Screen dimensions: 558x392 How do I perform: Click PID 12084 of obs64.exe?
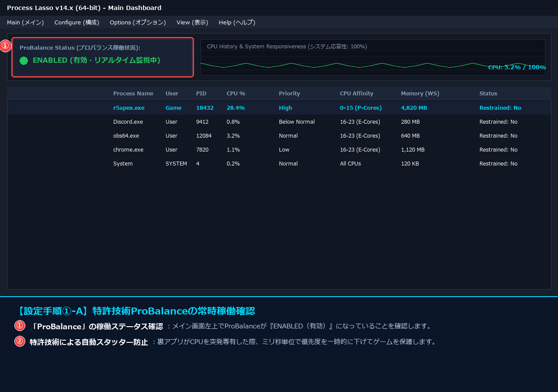[204, 136]
